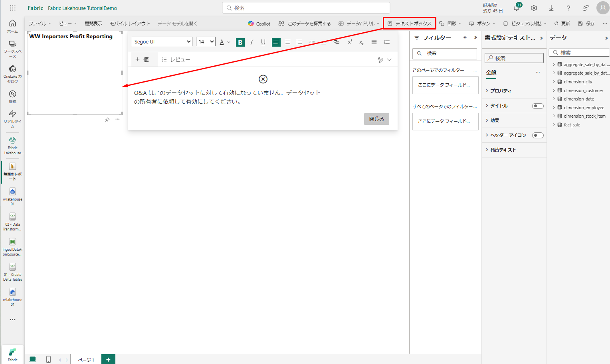Open the download icon in the header
Screen dimensions: 610x364
pyautogui.click(x=551, y=8)
